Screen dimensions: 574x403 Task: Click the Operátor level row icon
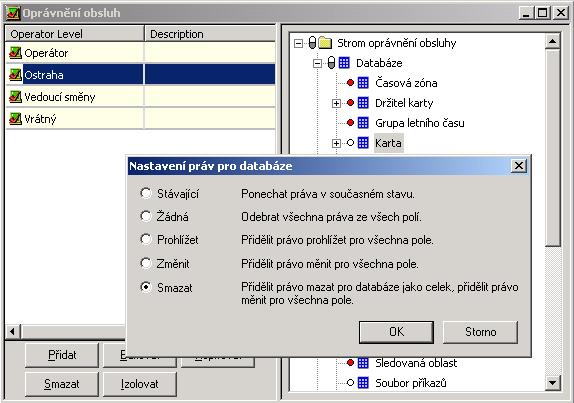click(x=15, y=53)
